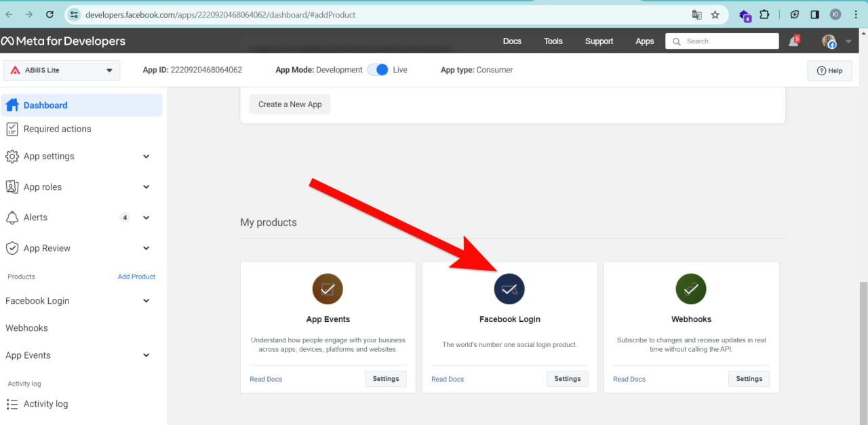Screen dimensions: 868x425
Task: Open the Docs menu
Action: tap(512, 41)
